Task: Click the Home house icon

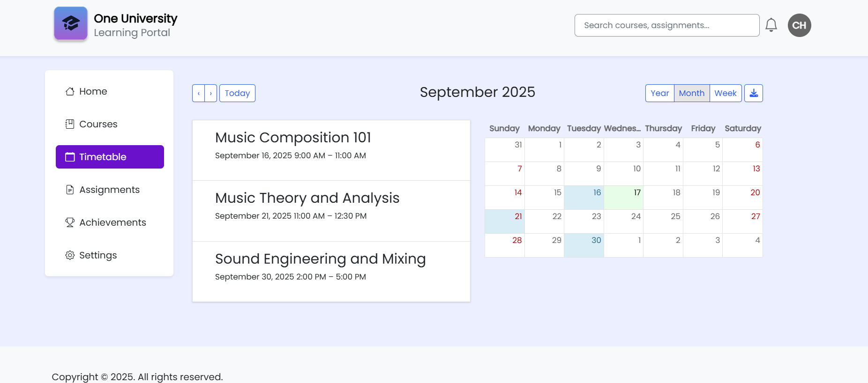Action: coord(70,92)
